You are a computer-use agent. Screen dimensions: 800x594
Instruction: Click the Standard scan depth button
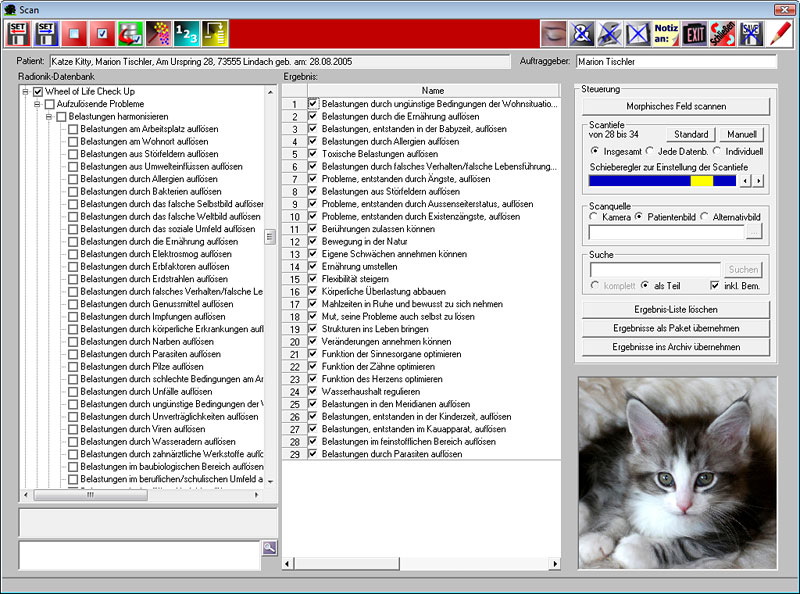(x=691, y=134)
